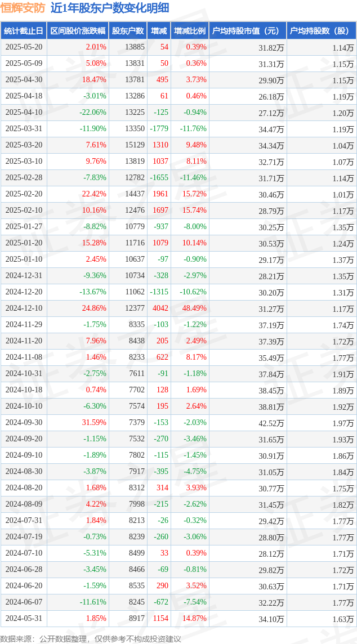357x644 pixels.
Task: Select the 区间股价涨跌幅 column header
Action: coord(78,31)
